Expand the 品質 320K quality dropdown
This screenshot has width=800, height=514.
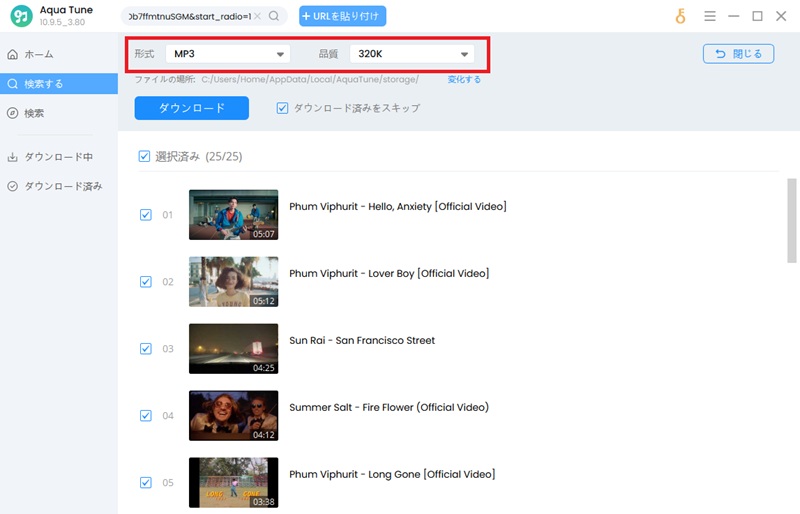tap(412, 54)
